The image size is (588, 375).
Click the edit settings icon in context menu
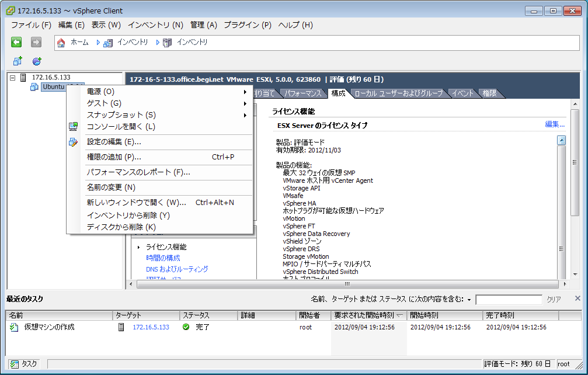[x=73, y=142]
